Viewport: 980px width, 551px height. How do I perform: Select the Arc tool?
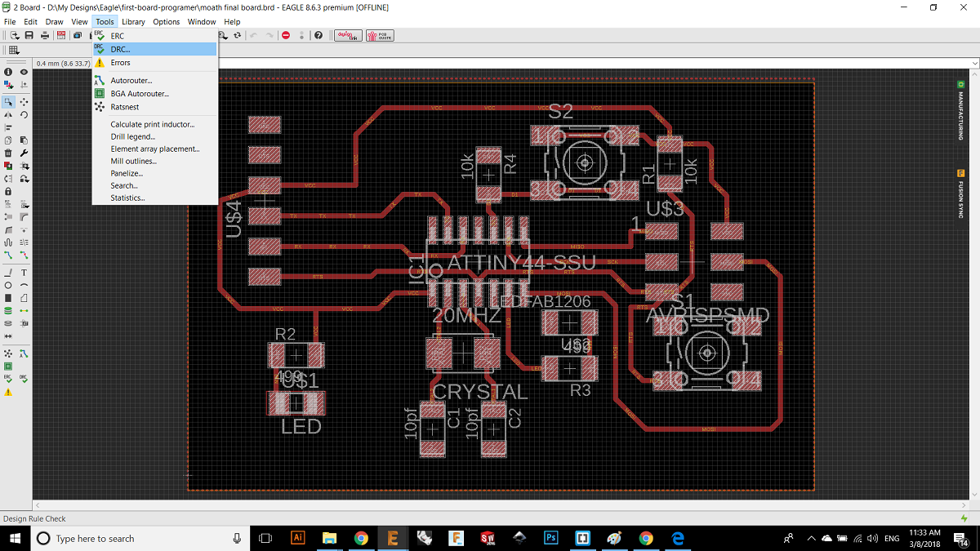pos(24,285)
